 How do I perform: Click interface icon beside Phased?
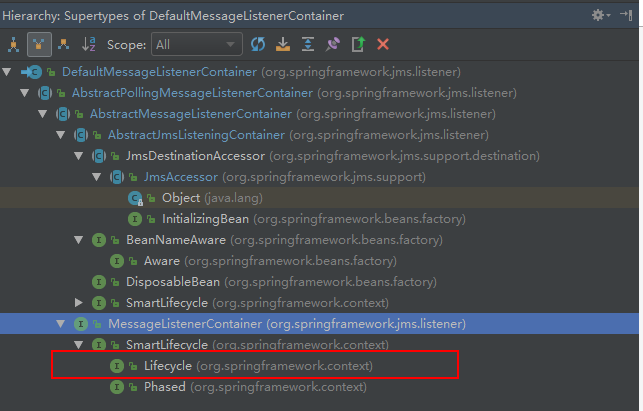117,387
